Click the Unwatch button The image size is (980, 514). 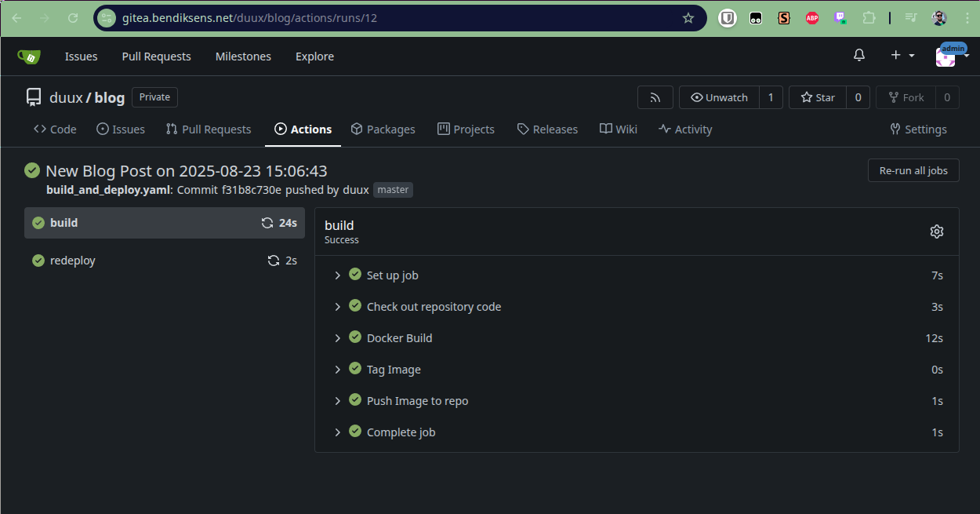click(719, 97)
